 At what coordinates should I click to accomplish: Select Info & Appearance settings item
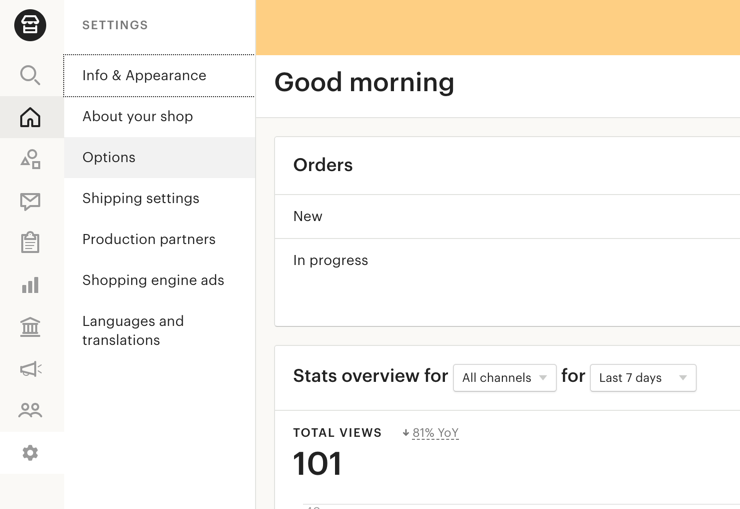pos(144,76)
